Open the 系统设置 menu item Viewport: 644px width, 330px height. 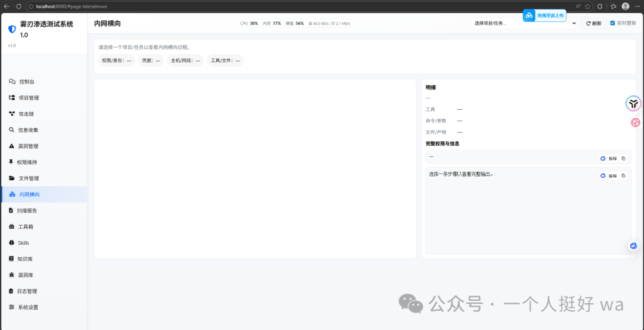point(44,307)
